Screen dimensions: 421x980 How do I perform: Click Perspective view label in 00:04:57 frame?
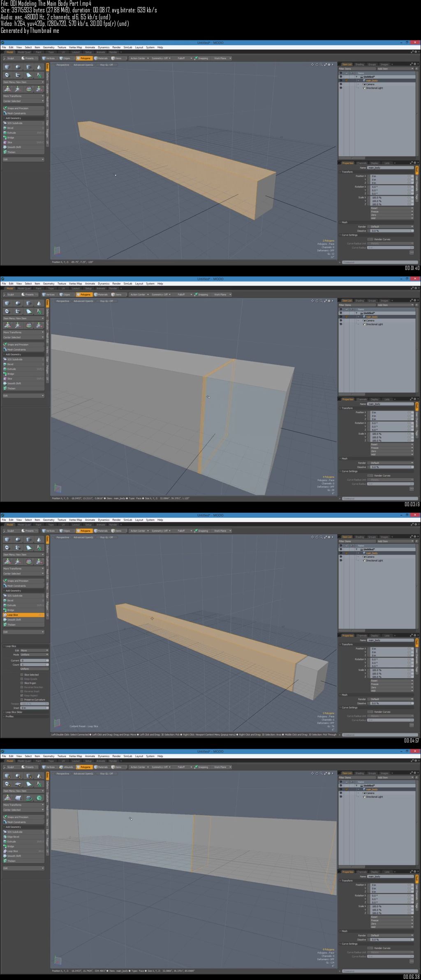(62, 537)
